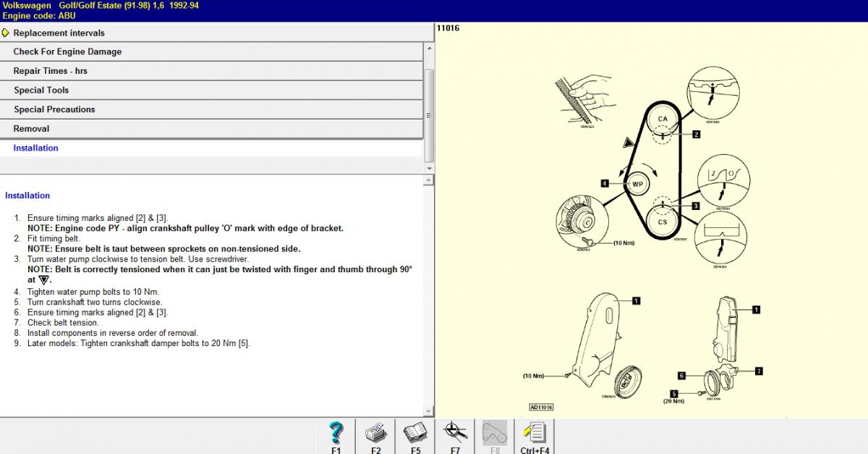Click the camshaft CA sprocket in diagram
This screenshot has width=868, height=454.
[x=663, y=119]
